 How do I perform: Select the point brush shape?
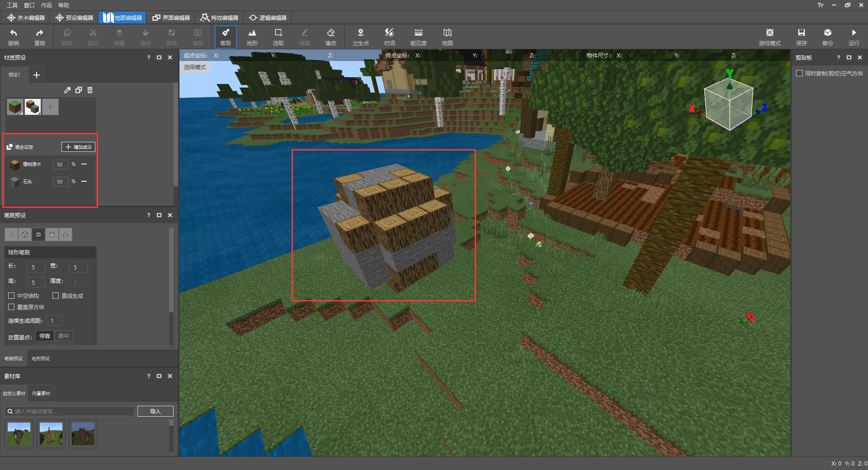(x=11, y=235)
